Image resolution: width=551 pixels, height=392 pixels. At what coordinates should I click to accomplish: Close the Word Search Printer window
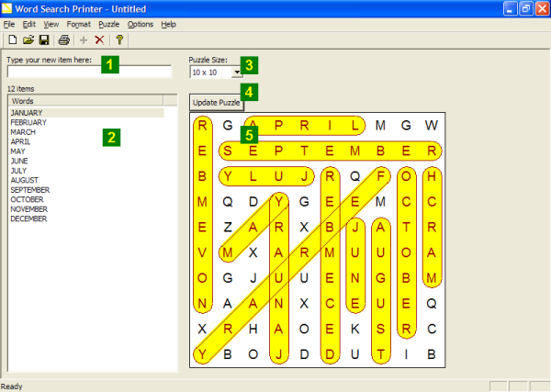coord(542,9)
